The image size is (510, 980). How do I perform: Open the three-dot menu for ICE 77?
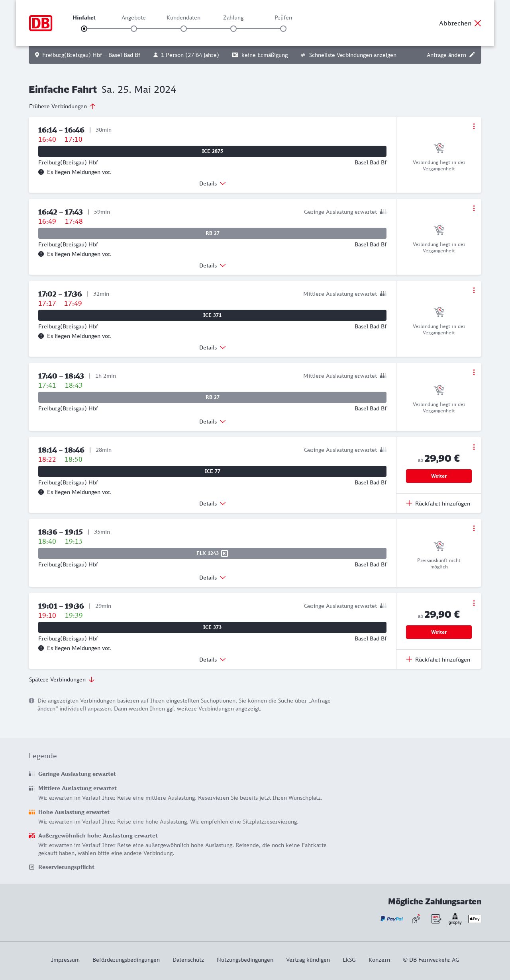point(474,447)
